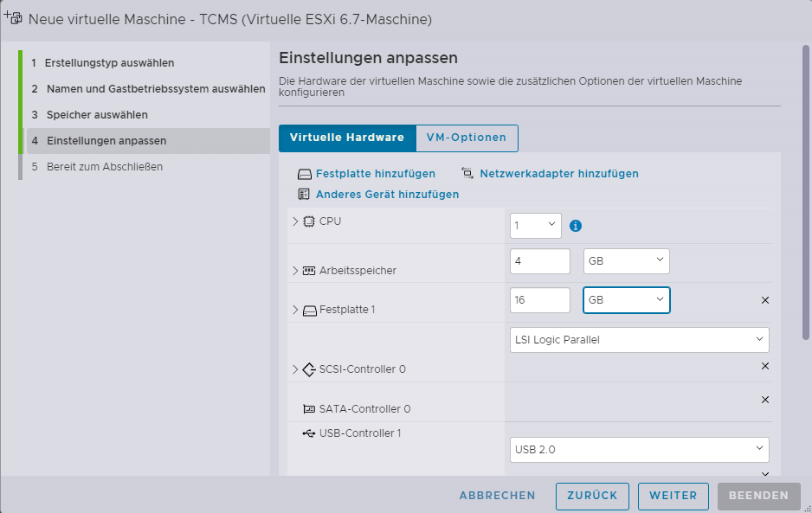Remove SATA-Controller 0 with its X icon

click(x=764, y=400)
